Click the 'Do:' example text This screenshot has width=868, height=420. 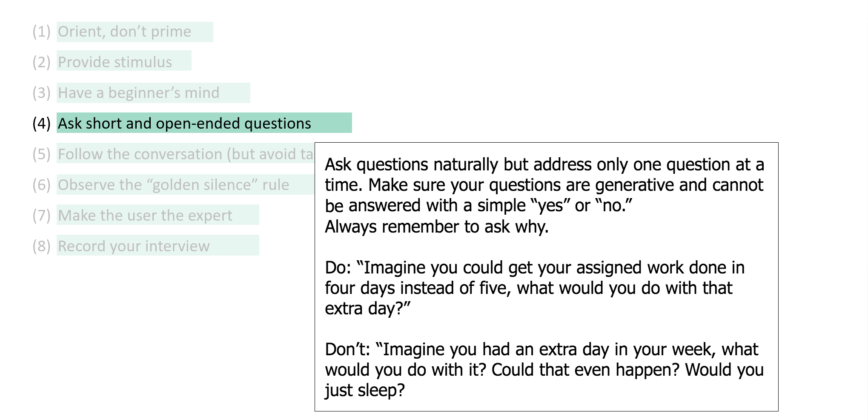[x=535, y=288]
